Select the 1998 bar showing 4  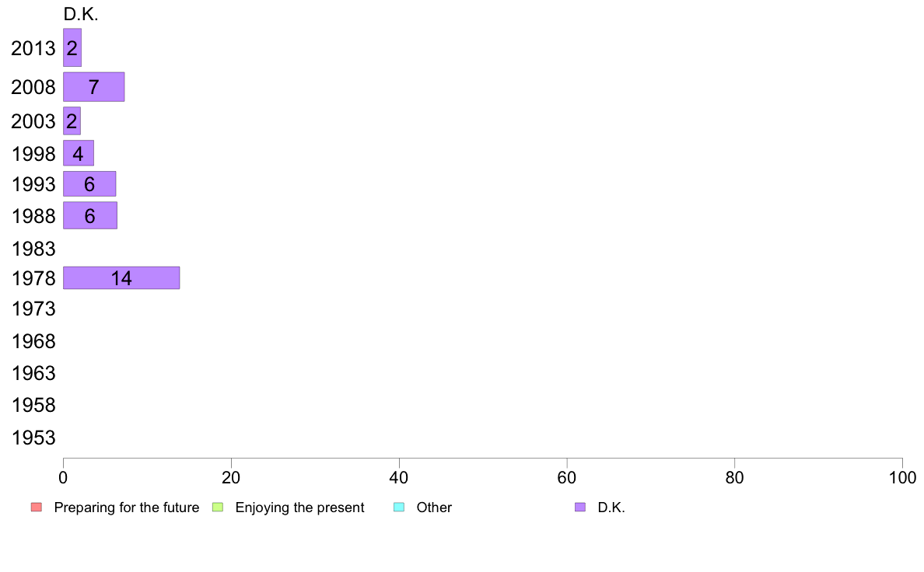(x=79, y=153)
